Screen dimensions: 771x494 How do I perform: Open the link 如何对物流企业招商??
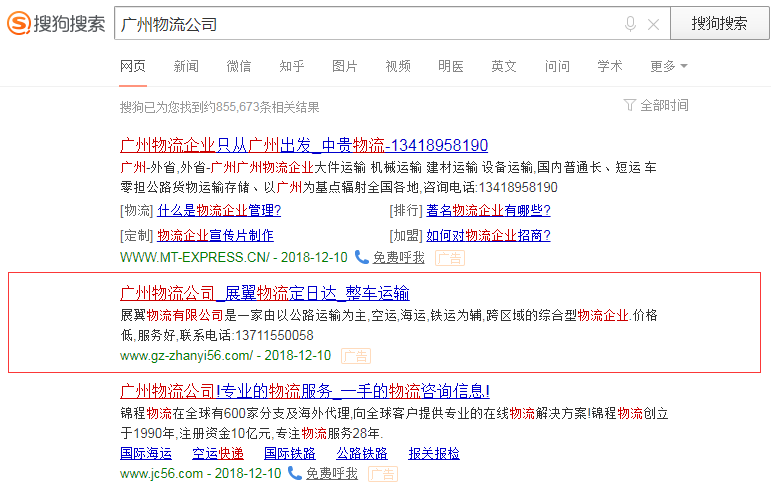488,235
